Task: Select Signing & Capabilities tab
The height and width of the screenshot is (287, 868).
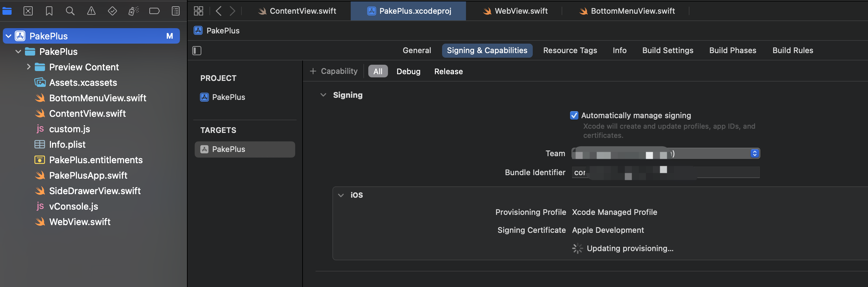Action: click(487, 50)
